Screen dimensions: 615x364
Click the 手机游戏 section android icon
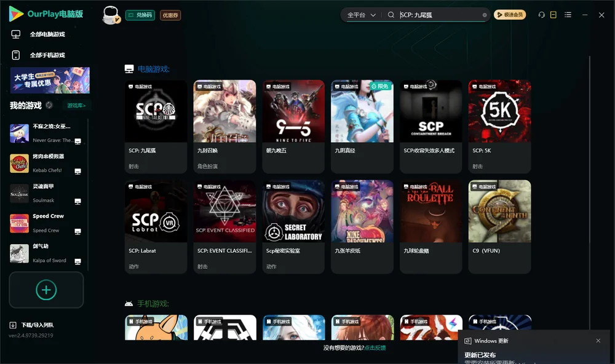129,304
